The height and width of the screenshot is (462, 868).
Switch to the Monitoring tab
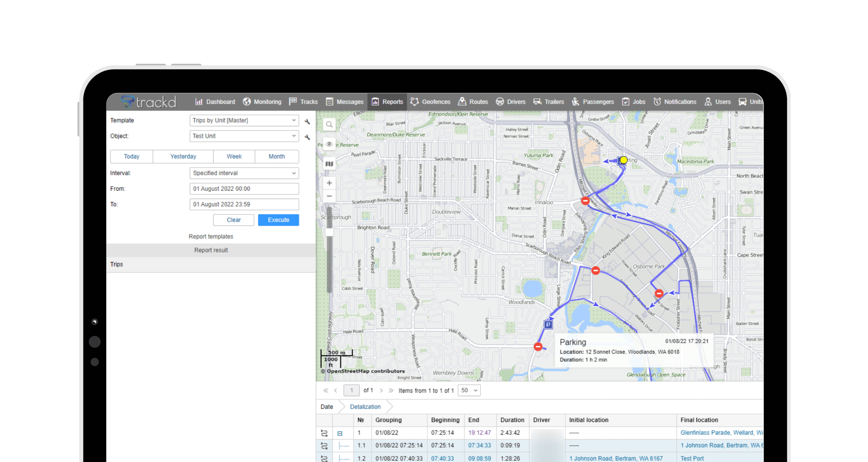(262, 102)
